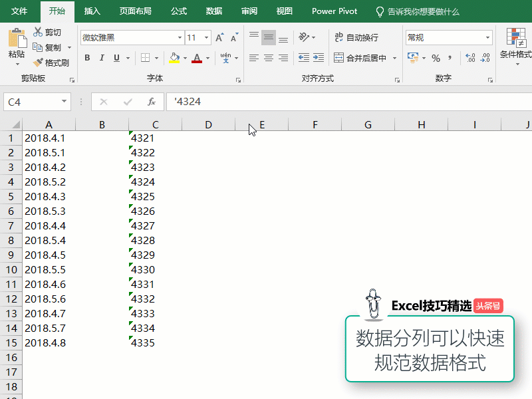Click the percent style icon
This screenshot has height=399, width=532.
436,58
